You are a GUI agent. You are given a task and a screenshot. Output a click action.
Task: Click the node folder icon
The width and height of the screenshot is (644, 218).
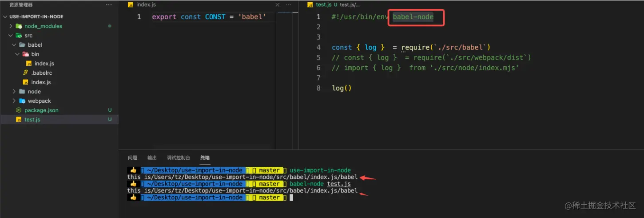coord(22,92)
